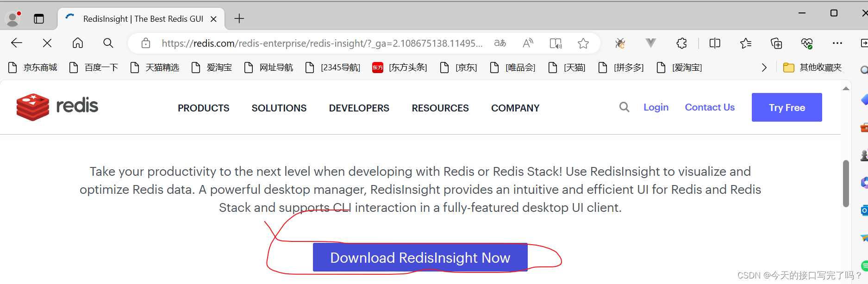Open the [拼多多] bookmark
This screenshot has width=868, height=284.
coord(621,68)
